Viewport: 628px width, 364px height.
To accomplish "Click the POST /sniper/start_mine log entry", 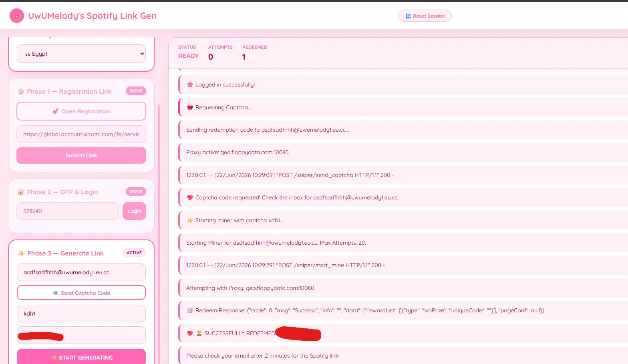I will coord(403,265).
